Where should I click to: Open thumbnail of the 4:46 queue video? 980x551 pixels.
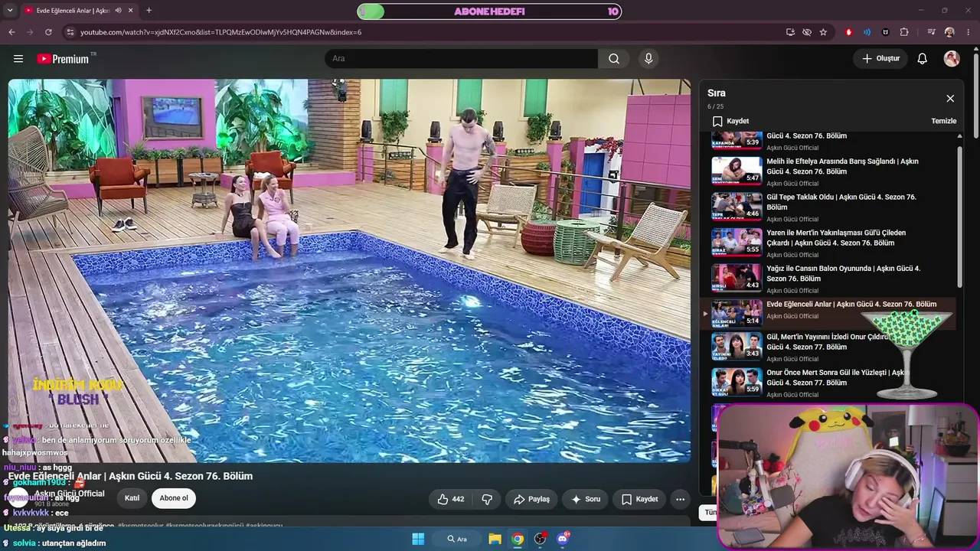(x=737, y=206)
